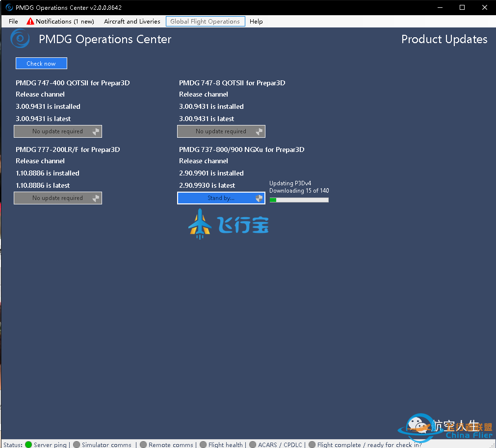Click No update required for 777-200LR/F
496x448 pixels.
[58, 198]
